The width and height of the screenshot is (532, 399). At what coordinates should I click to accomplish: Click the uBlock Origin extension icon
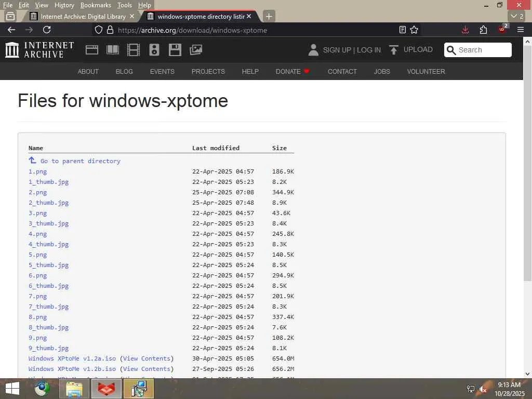pos(502,29)
